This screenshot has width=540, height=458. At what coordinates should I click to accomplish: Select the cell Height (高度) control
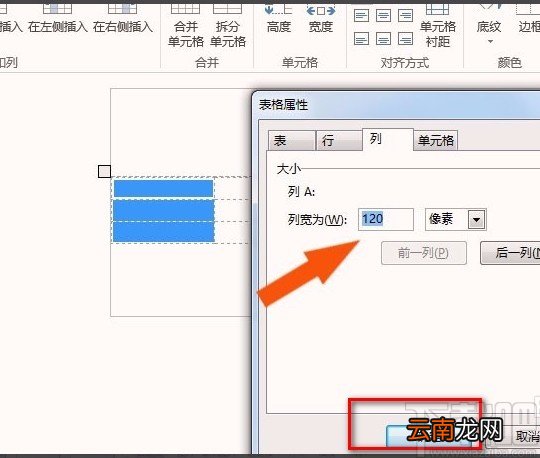279,19
